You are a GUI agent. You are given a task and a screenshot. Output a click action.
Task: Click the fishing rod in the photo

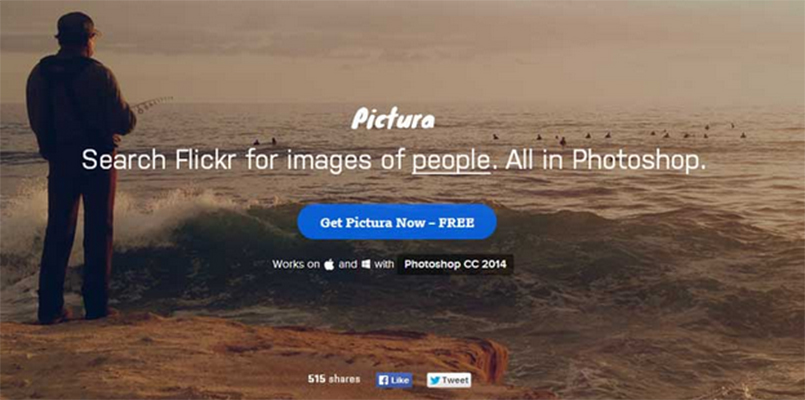point(152,103)
